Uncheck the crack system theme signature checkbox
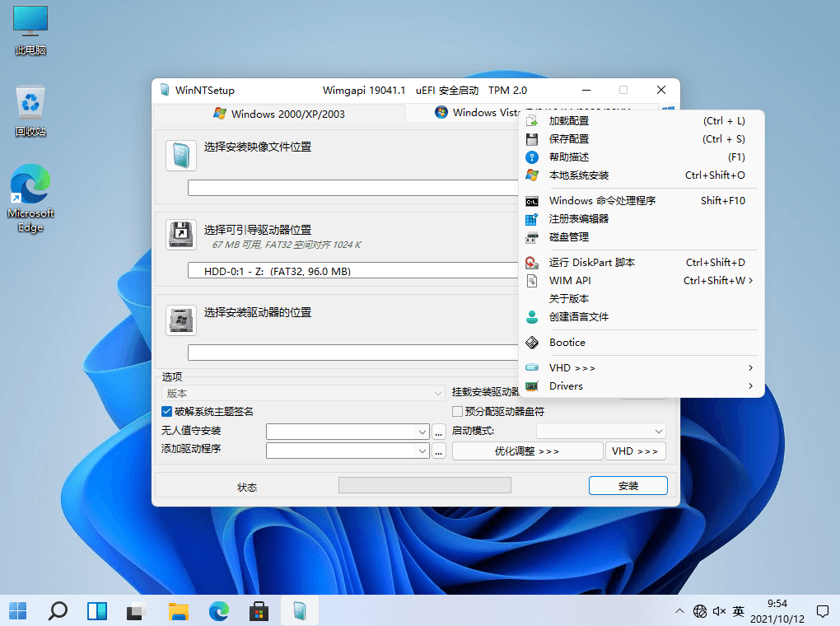This screenshot has height=626, width=840. (x=166, y=412)
